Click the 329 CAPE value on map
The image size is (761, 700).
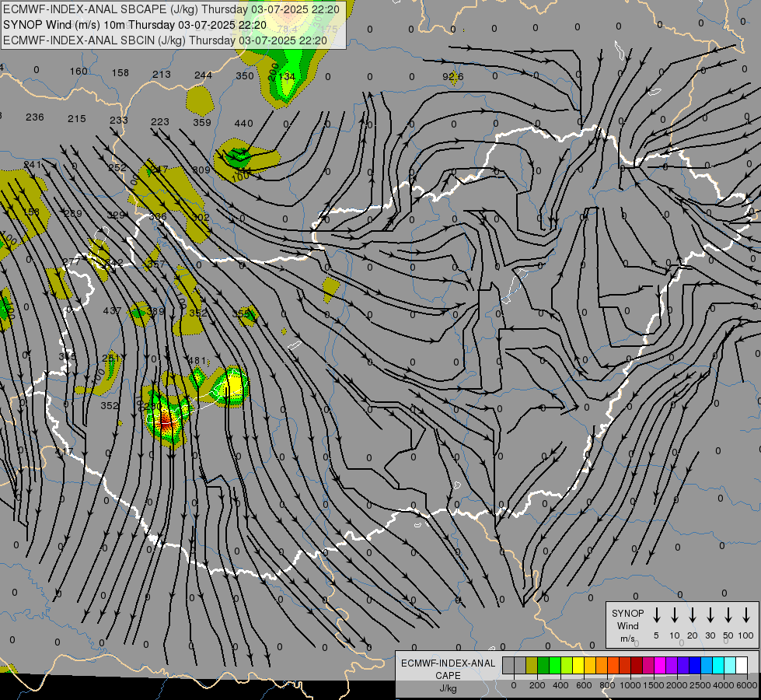117,215
